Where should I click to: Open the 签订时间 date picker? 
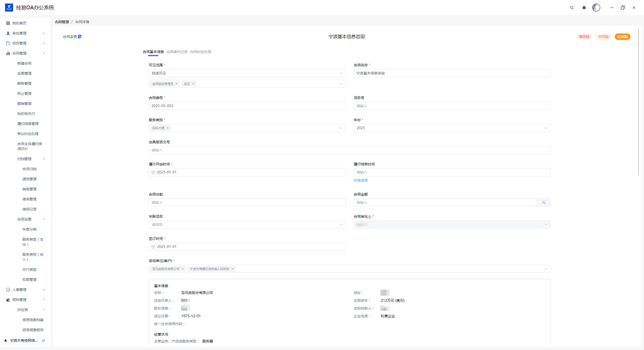pos(247,247)
